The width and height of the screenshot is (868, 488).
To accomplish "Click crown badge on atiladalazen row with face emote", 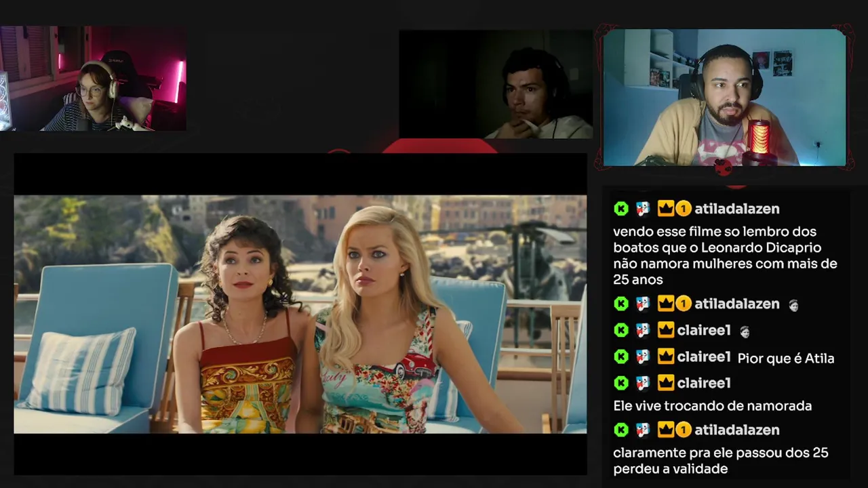I will click(666, 304).
